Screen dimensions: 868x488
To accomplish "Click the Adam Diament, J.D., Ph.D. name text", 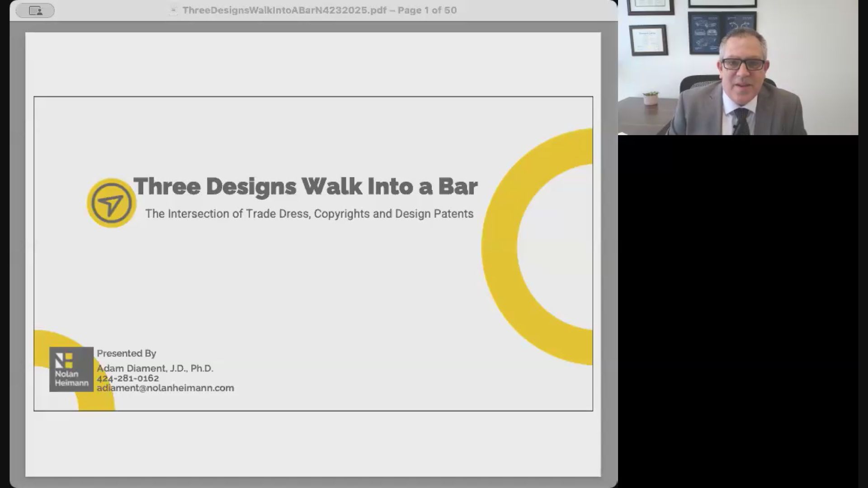I will [155, 368].
